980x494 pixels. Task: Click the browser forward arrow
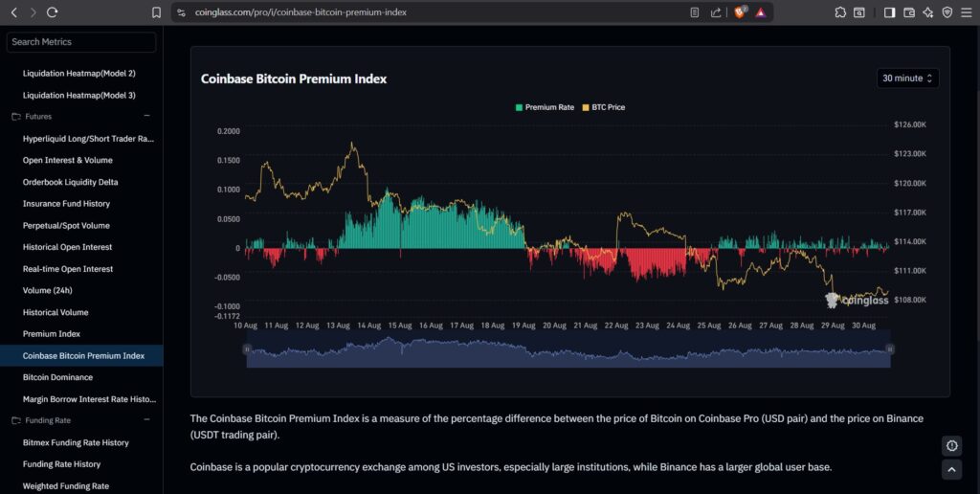33,12
